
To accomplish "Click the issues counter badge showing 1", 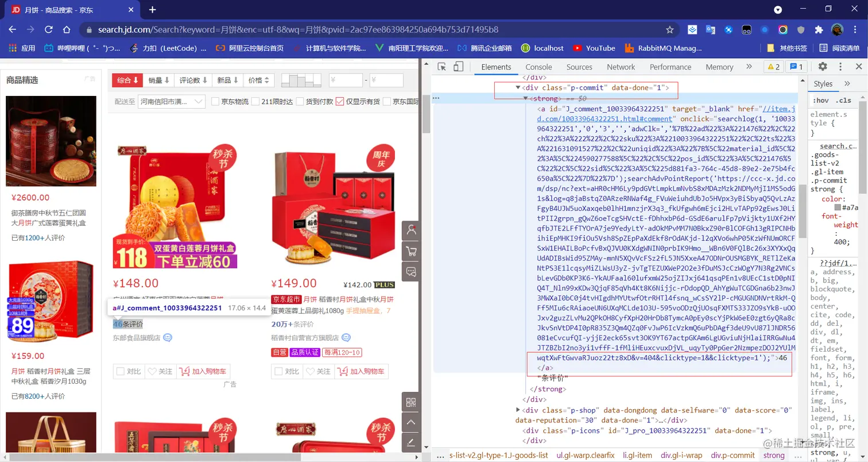I will [x=796, y=67].
